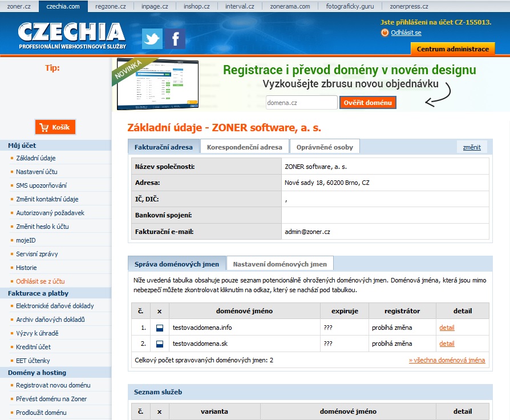The height and width of the screenshot is (420, 510).
Task: Open the Košík shopping cart button
Action: 55,127
